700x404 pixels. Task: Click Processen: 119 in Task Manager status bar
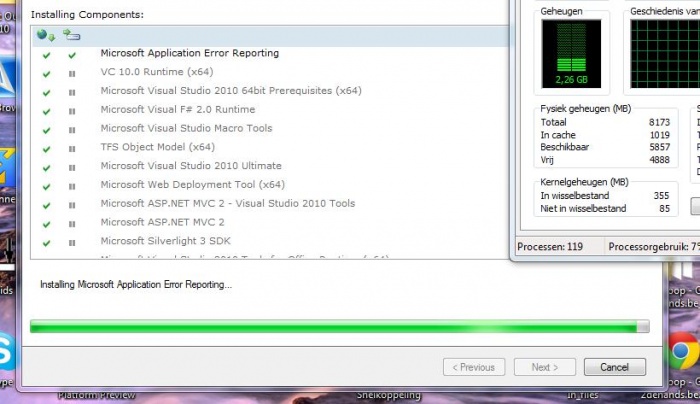[550, 246]
